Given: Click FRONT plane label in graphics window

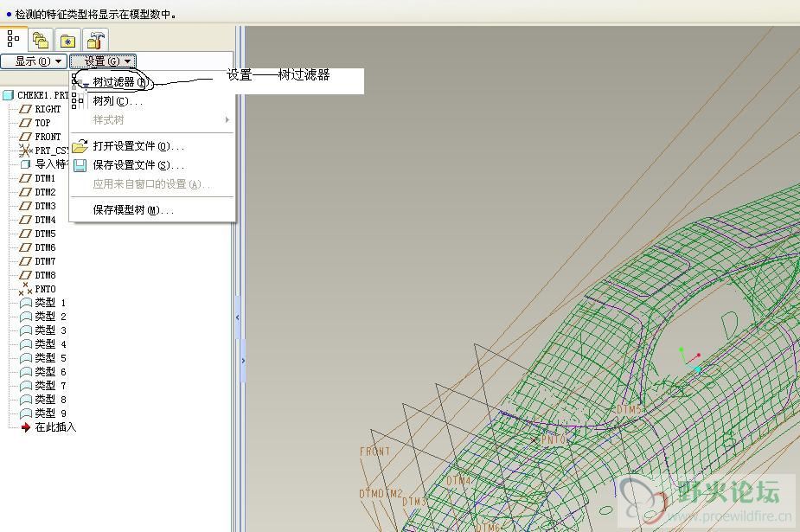Looking at the screenshot, I should (375, 452).
